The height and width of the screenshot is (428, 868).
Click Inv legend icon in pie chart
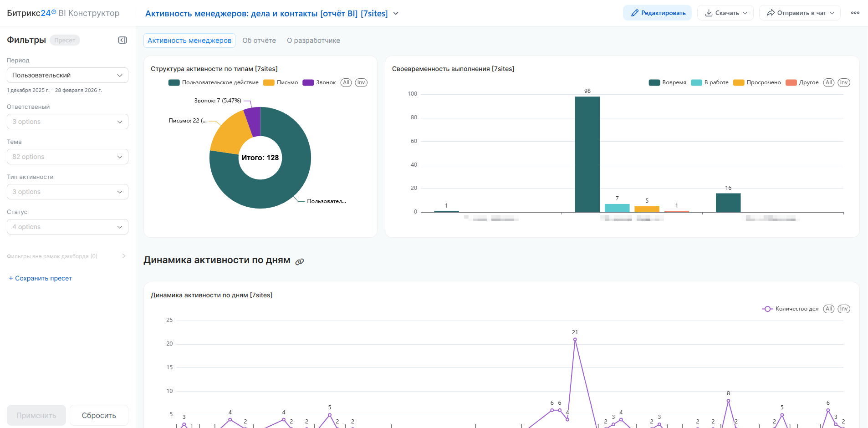361,82
